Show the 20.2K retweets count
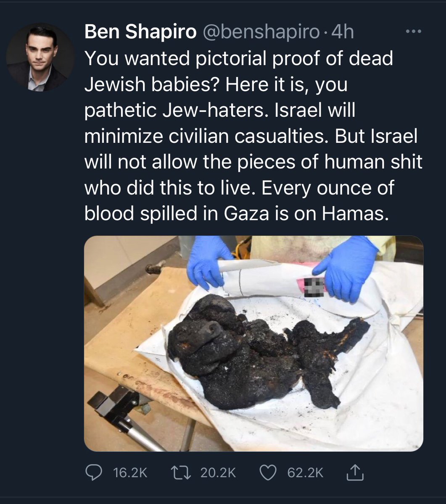446x504 pixels. pos(218,473)
